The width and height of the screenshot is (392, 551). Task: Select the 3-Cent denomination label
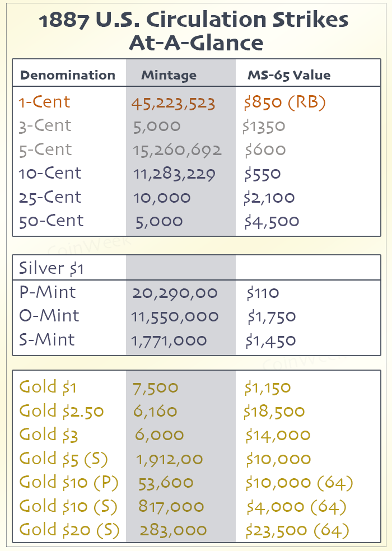pyautogui.click(x=45, y=126)
